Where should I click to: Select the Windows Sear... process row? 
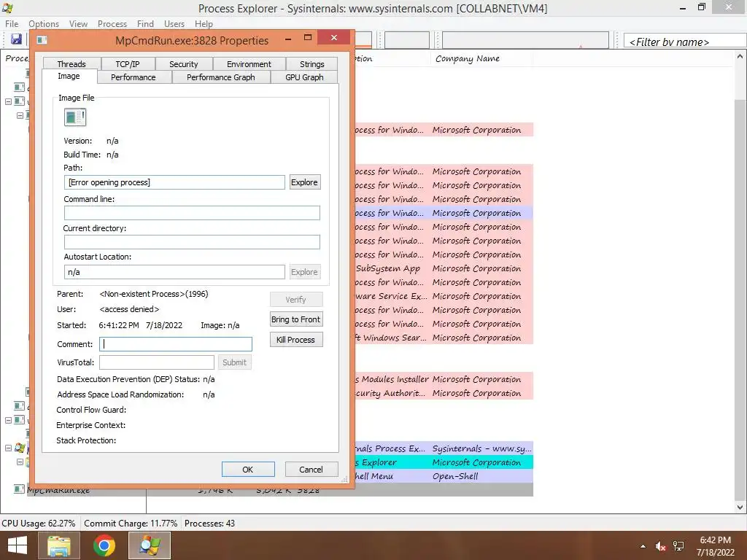tap(444, 338)
